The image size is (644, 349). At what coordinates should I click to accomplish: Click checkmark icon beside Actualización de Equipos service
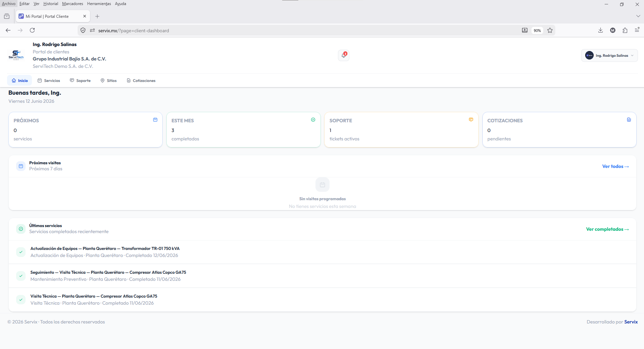coord(21,252)
